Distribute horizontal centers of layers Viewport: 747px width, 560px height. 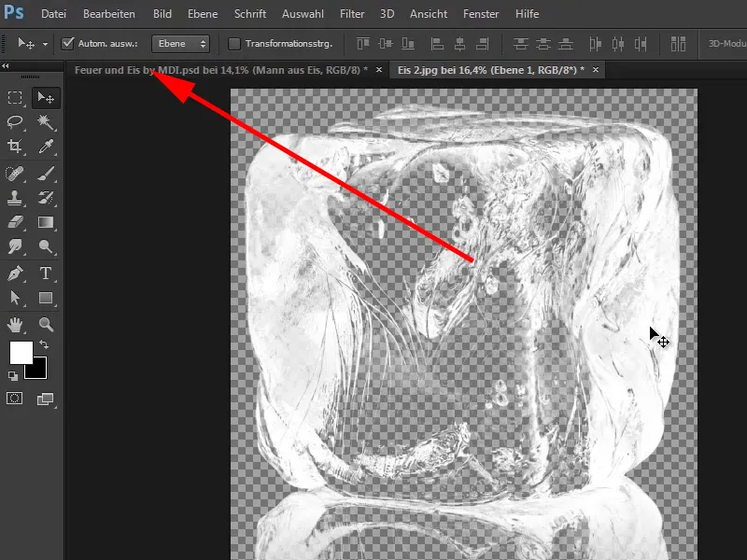pos(618,44)
